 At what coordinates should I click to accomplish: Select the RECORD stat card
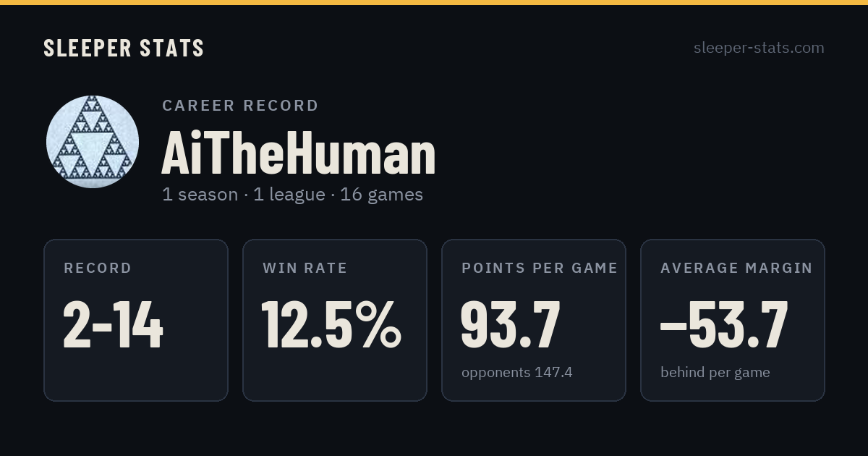point(136,320)
